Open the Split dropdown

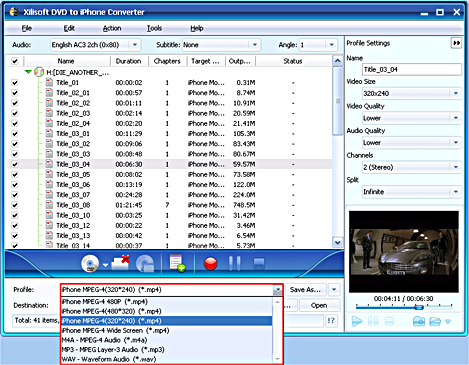pyautogui.click(x=456, y=192)
